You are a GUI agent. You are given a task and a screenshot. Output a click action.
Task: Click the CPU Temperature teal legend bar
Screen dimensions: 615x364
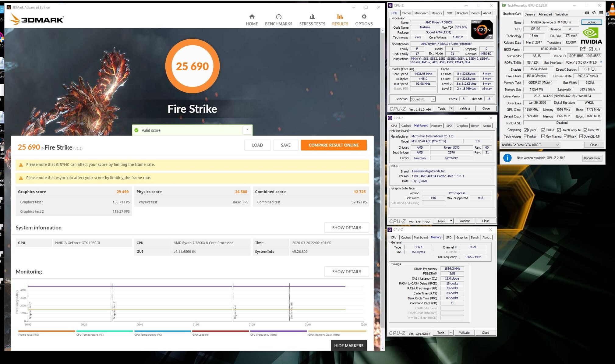[x=104, y=331]
